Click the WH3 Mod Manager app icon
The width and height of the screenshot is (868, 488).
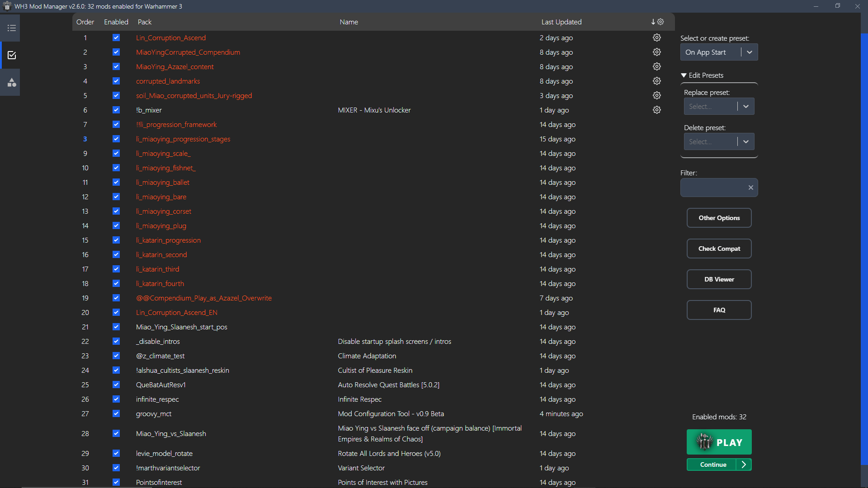pyautogui.click(x=7, y=6)
